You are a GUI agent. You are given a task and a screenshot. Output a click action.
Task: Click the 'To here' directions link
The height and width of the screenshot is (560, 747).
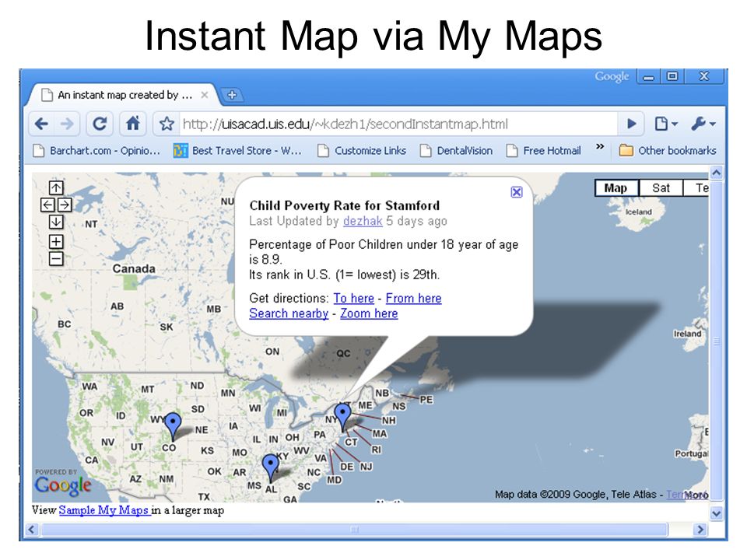(353, 298)
